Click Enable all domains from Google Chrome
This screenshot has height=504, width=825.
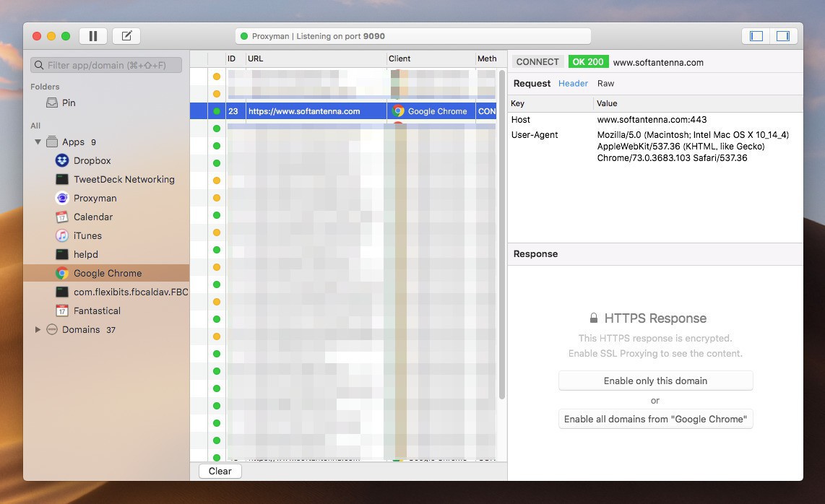[x=655, y=419]
